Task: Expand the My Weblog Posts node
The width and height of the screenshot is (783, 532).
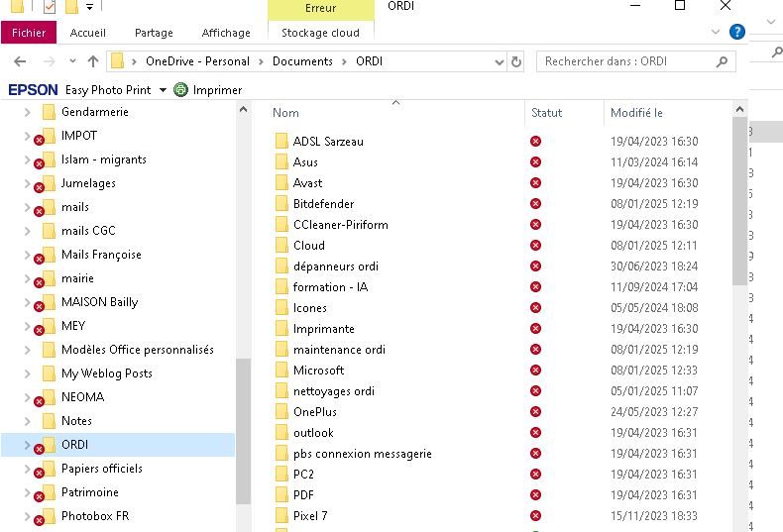Action: [x=28, y=373]
